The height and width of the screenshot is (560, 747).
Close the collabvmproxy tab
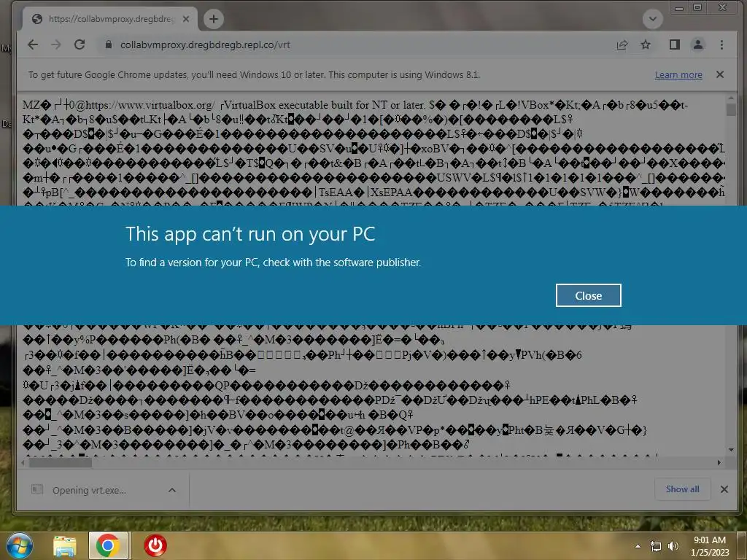pos(186,19)
